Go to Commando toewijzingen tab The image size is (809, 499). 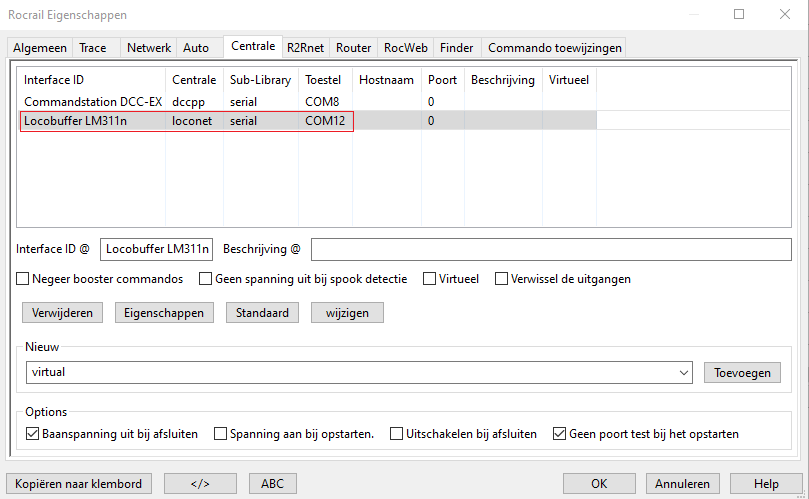[x=555, y=48]
